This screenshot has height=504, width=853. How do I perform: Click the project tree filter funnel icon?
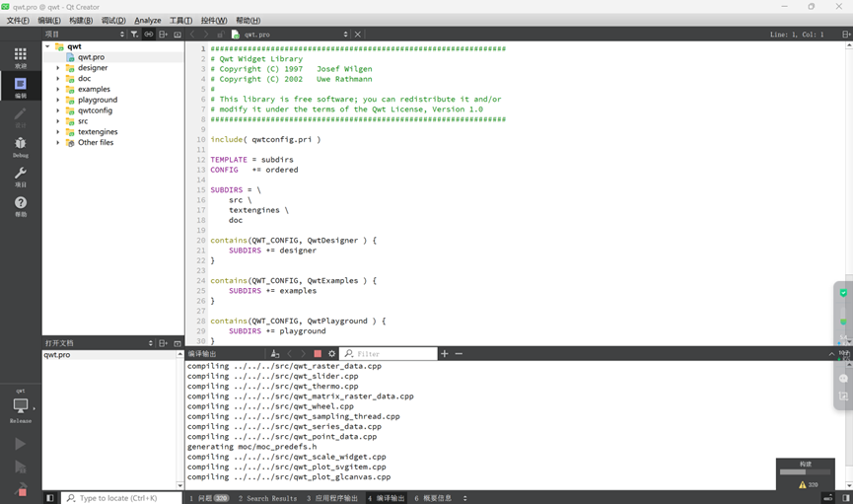[134, 35]
